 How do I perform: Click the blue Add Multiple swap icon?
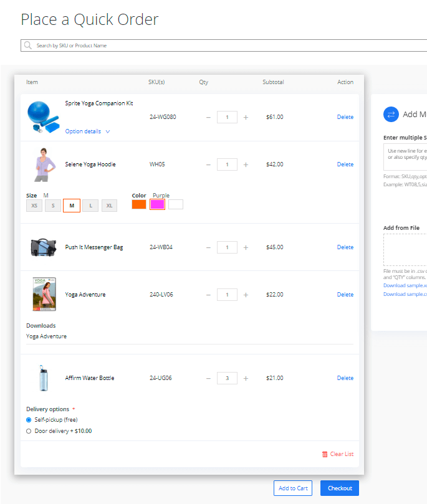(x=391, y=114)
